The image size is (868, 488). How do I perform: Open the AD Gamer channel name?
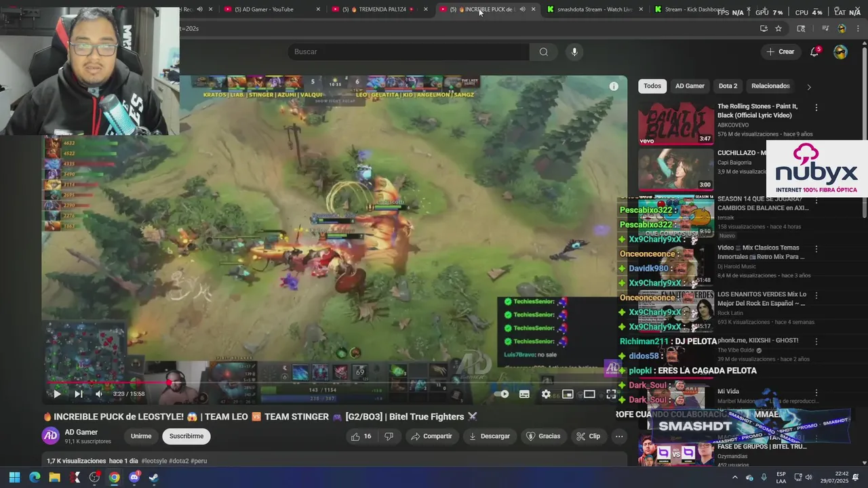[81, 432]
